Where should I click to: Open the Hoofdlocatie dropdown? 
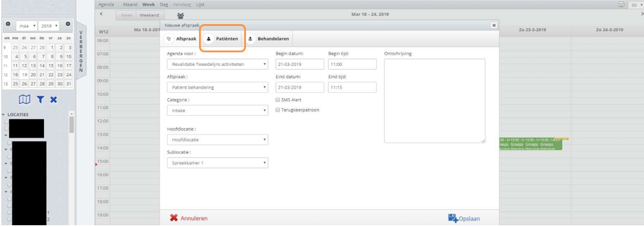[x=218, y=140]
